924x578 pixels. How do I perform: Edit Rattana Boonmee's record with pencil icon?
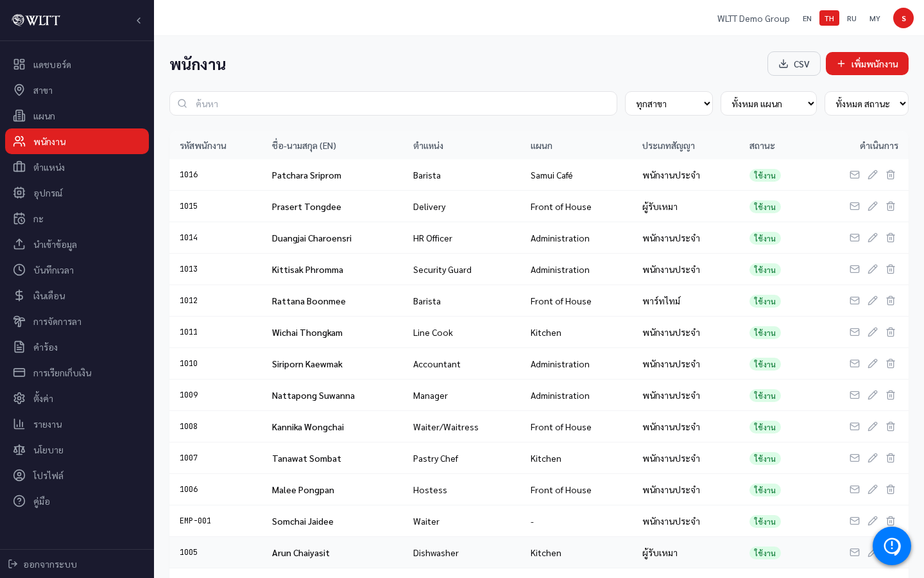coord(873,301)
